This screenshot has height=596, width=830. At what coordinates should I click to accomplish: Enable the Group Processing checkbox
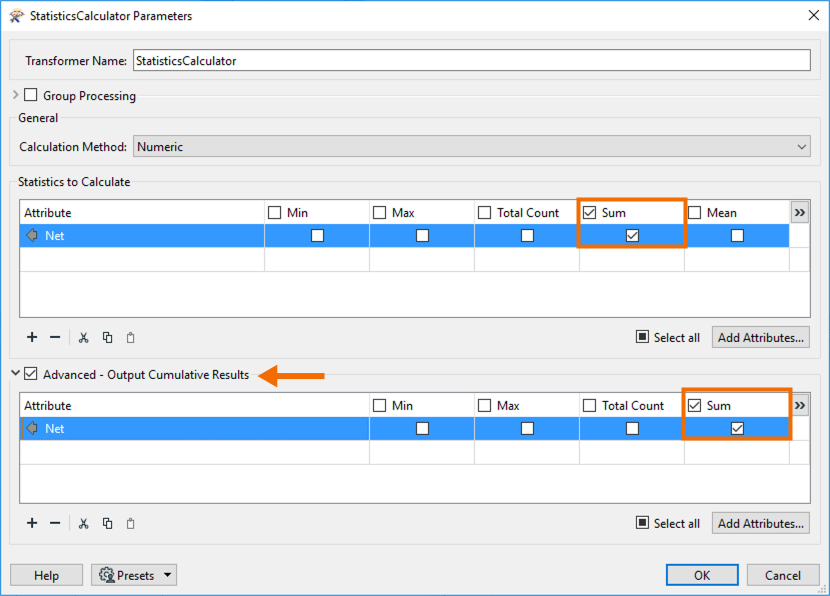coord(31,95)
